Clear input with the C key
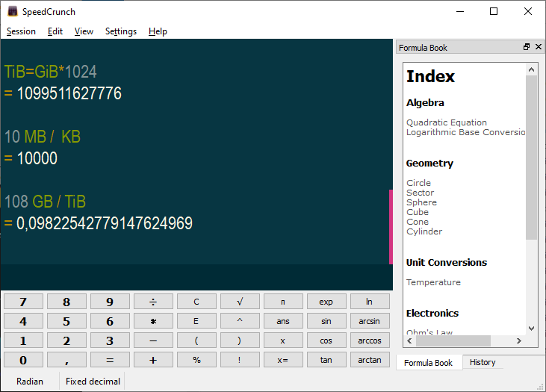Image resolution: width=546 pixels, height=392 pixels. 196,302
